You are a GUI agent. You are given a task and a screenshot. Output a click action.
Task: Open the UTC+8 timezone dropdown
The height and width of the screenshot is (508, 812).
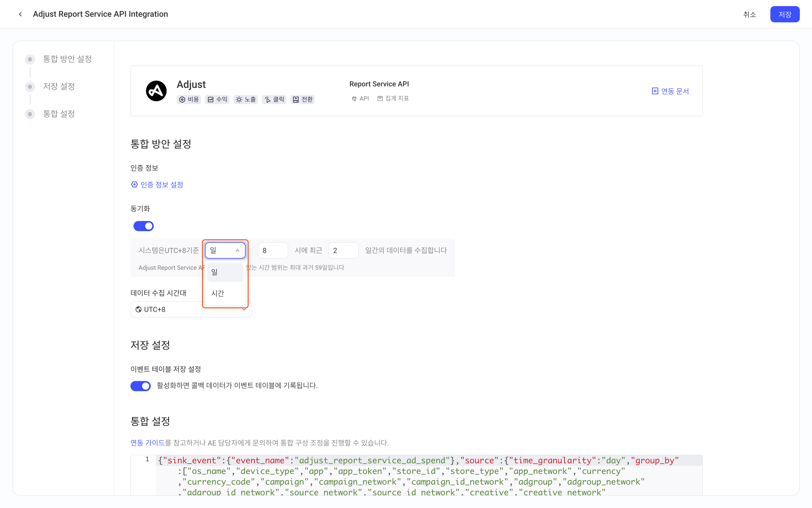pyautogui.click(x=191, y=309)
